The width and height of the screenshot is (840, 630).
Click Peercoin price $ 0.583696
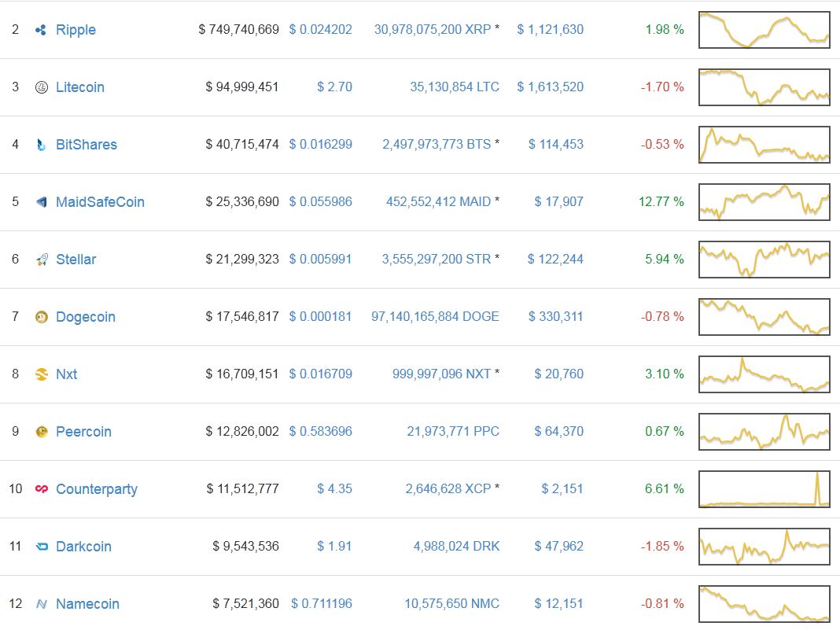(320, 431)
